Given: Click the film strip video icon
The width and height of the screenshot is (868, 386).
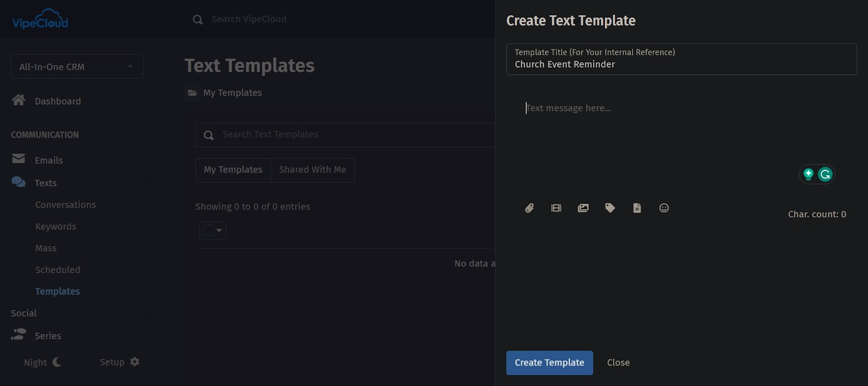Looking at the screenshot, I should (x=556, y=208).
